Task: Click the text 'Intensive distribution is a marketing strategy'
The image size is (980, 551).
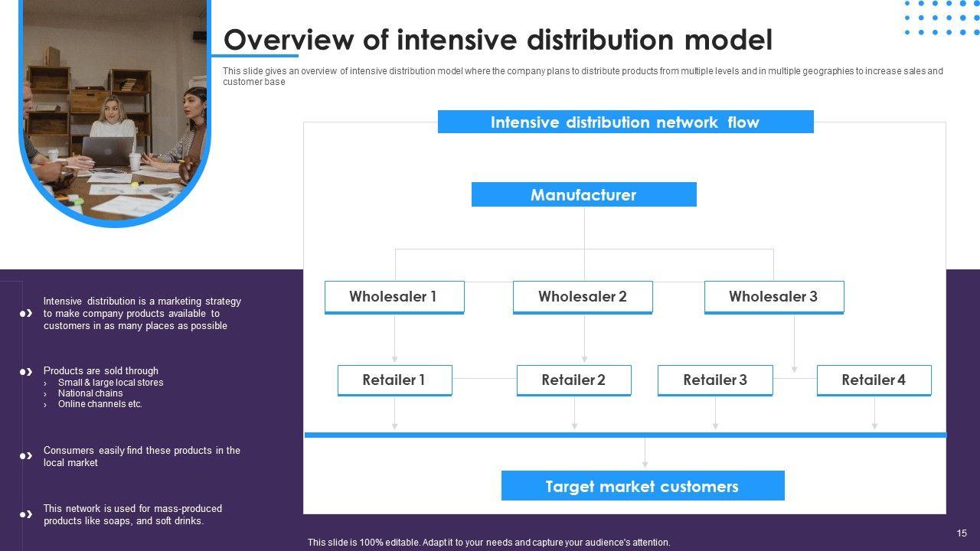Action: [142, 313]
